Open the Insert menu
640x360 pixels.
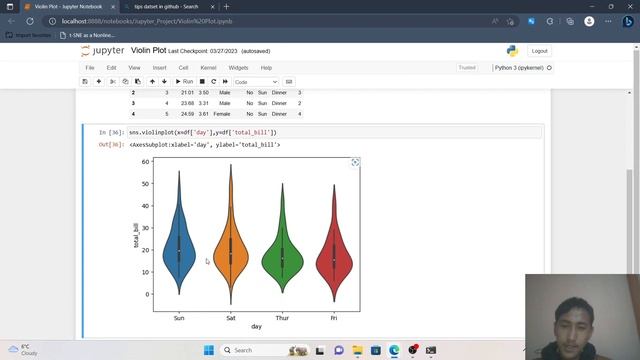160,68
